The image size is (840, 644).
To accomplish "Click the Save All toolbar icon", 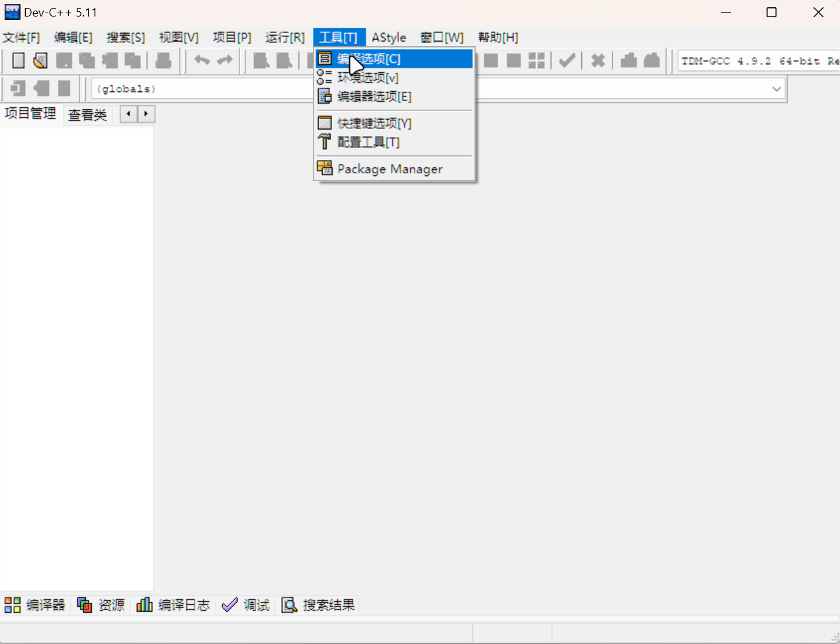I will click(87, 61).
